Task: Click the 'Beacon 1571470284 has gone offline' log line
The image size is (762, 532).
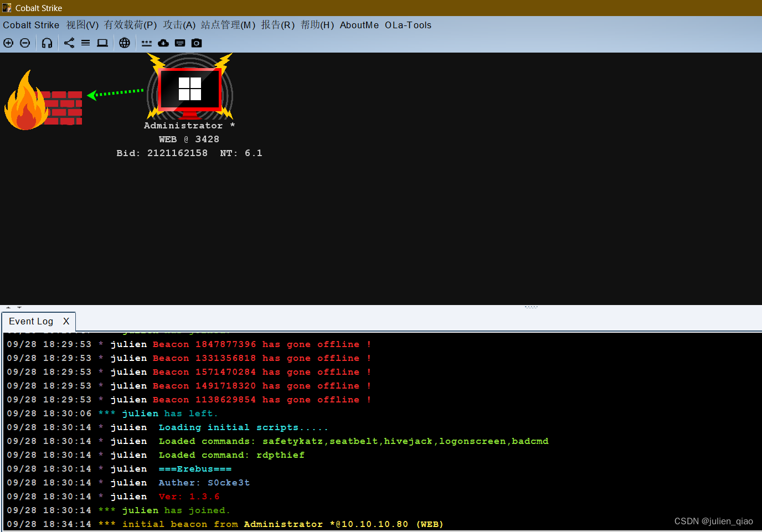Action: coord(189,372)
